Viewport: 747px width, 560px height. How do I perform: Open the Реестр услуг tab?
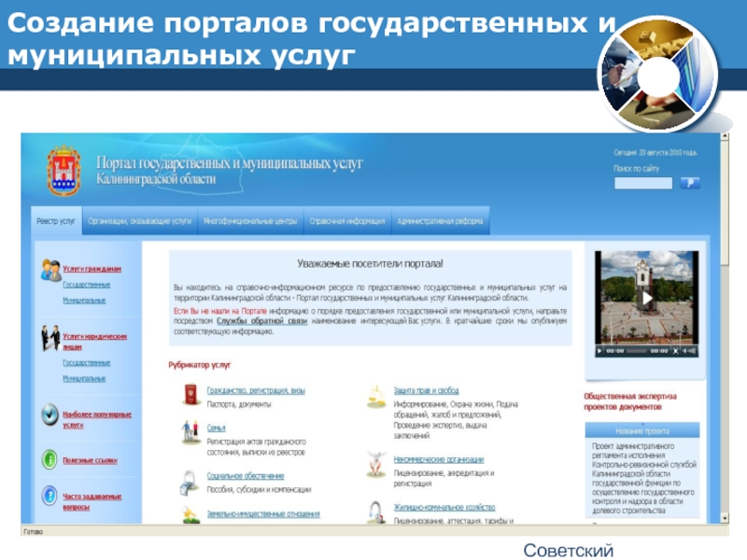pyautogui.click(x=56, y=221)
